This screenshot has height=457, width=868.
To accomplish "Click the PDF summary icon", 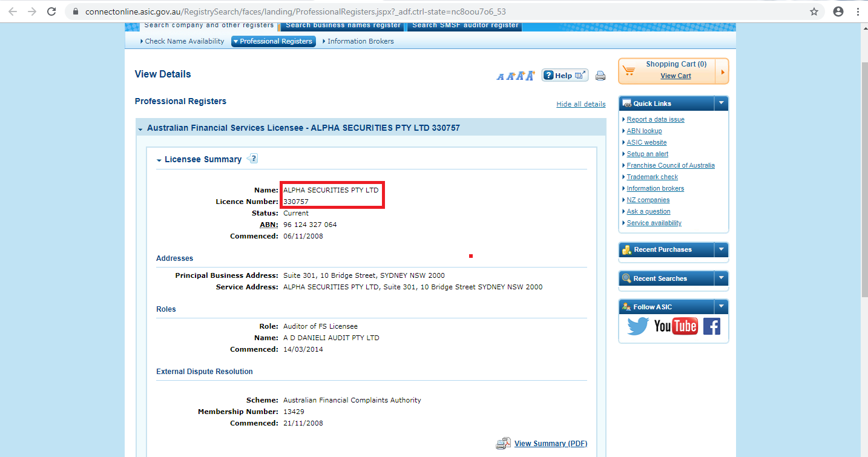I will [504, 444].
